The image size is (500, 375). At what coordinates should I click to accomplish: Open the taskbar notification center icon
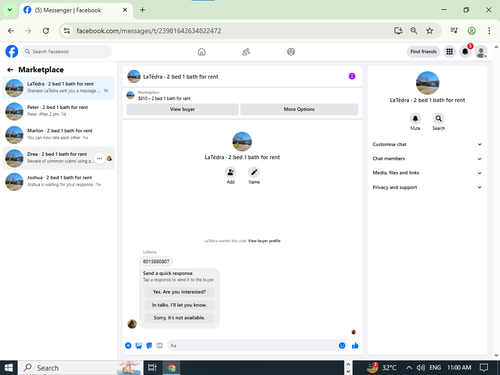[x=484, y=368]
